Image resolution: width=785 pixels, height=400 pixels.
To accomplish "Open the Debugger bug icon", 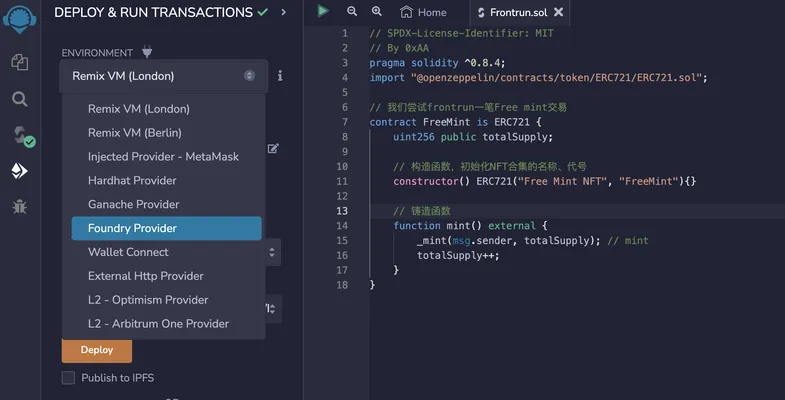I will [x=20, y=206].
